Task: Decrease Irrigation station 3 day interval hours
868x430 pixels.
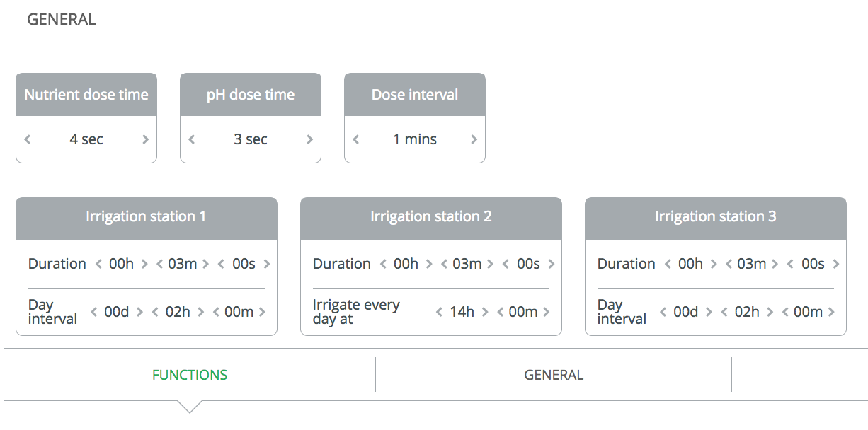Action: click(724, 312)
